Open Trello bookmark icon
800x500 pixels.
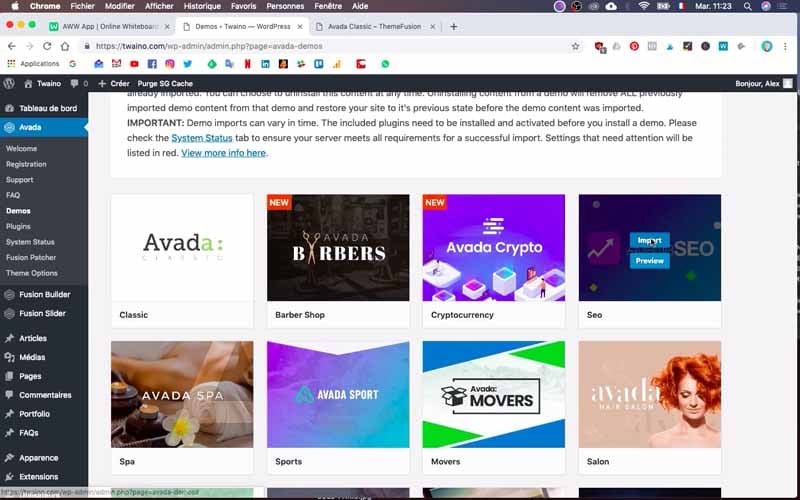coord(319,64)
